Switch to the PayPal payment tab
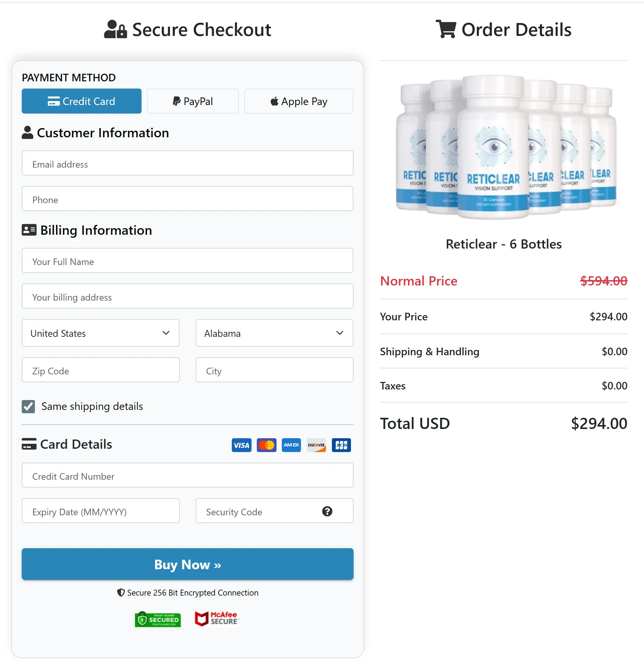This screenshot has height=669, width=644. pos(193,101)
